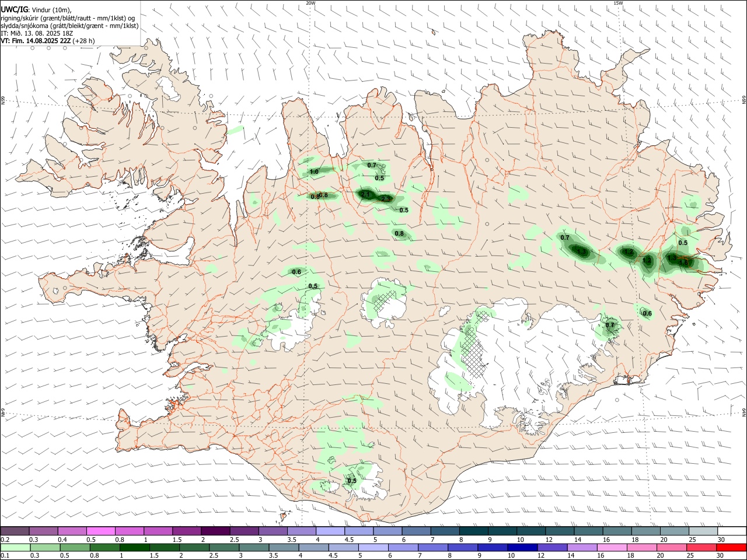
Task: Click the '0.1' label under the rain scale
Action: click(5, 556)
